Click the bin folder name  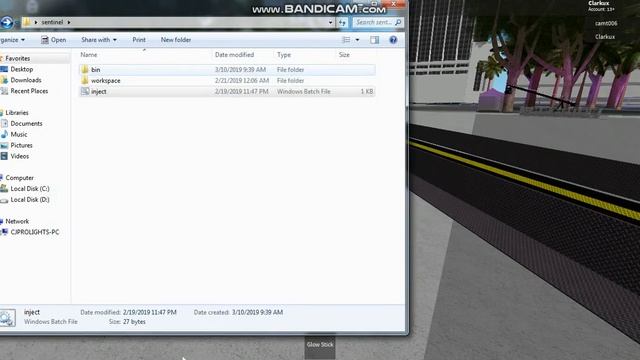point(96,69)
